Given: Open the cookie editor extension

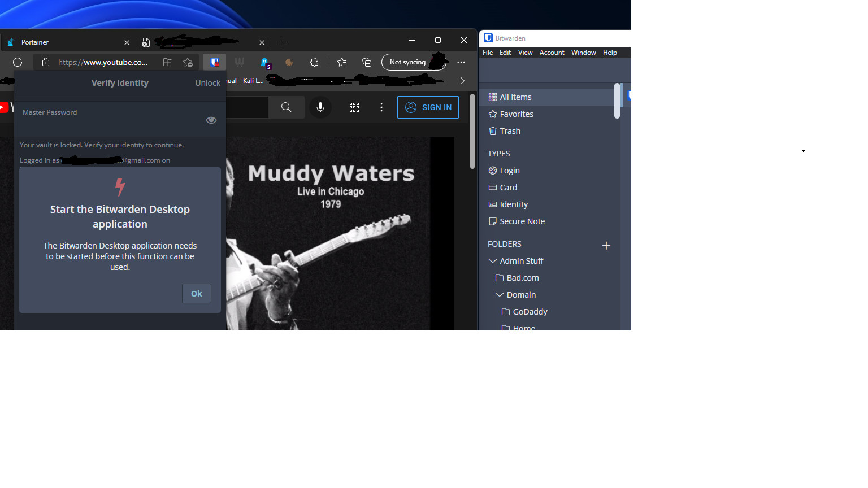Looking at the screenshot, I should 289,62.
